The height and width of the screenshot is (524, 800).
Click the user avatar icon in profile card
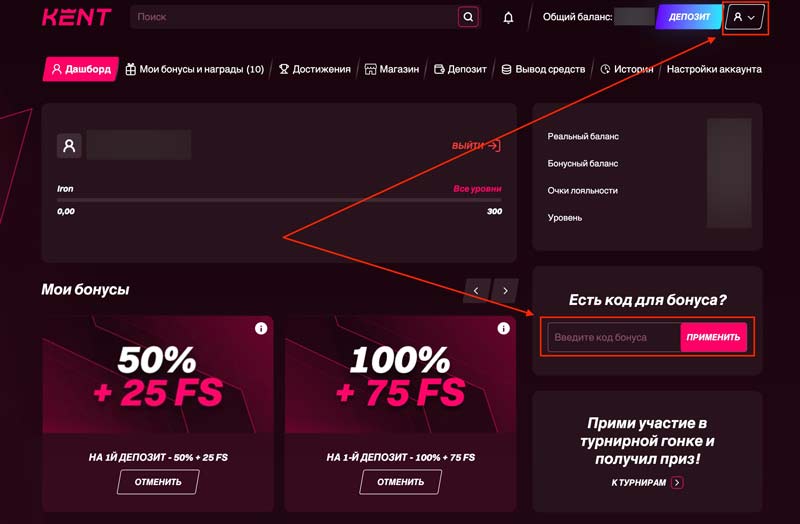point(69,146)
